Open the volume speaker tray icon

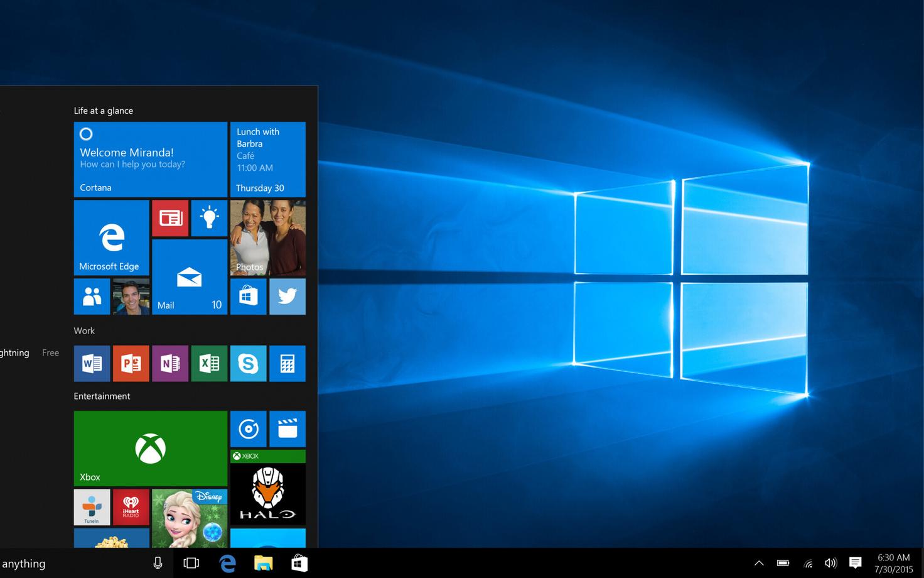831,564
